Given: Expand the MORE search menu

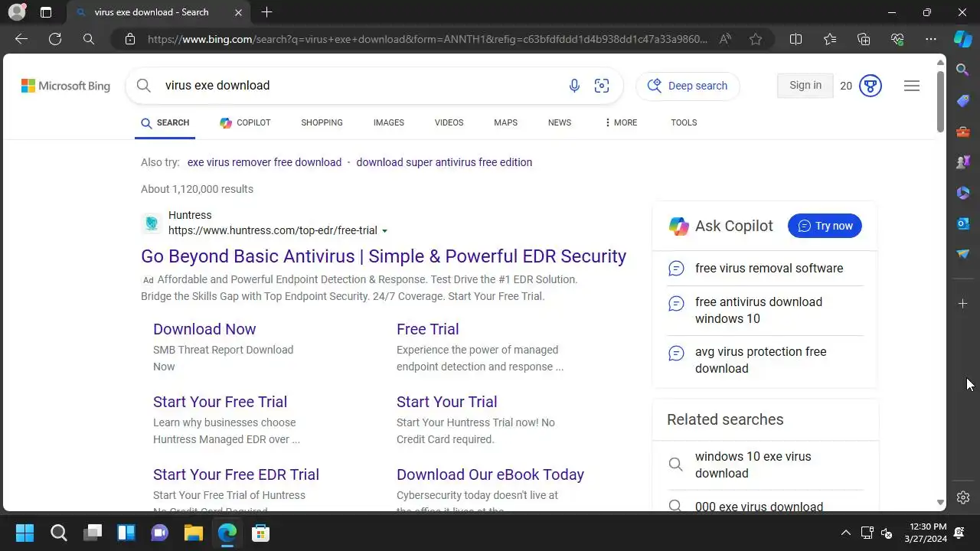Looking at the screenshot, I should tap(620, 122).
